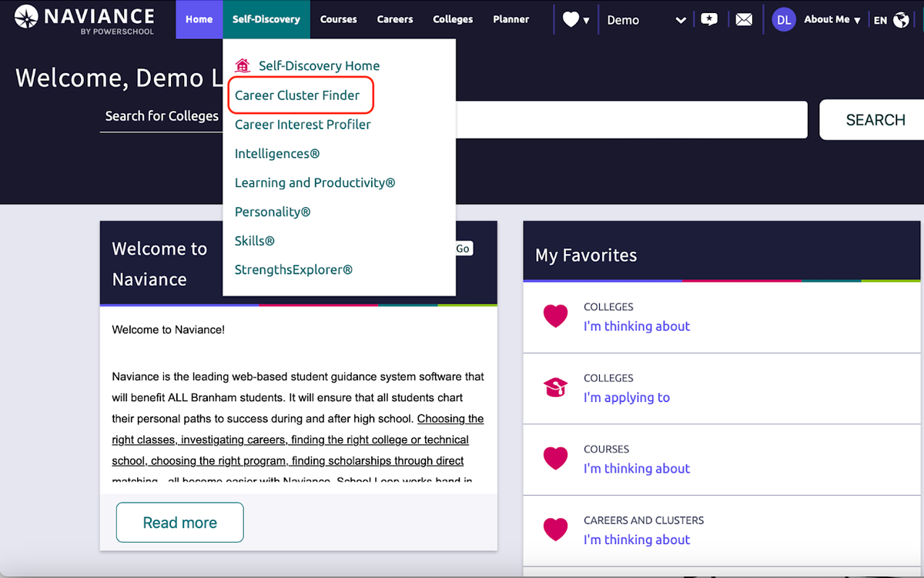
Task: Open Colleges I'm applying to link
Action: (627, 397)
